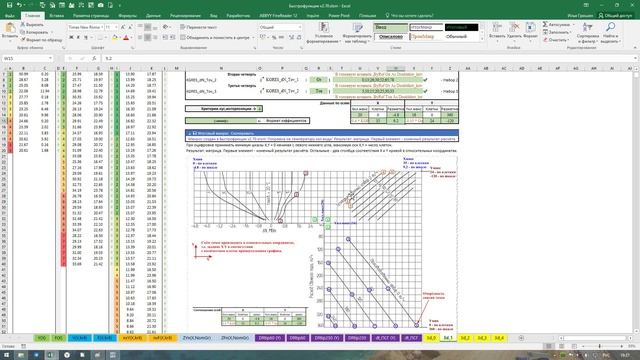Open Найти и выделить
The width and height of the screenshot is (640, 360).
point(610,33)
